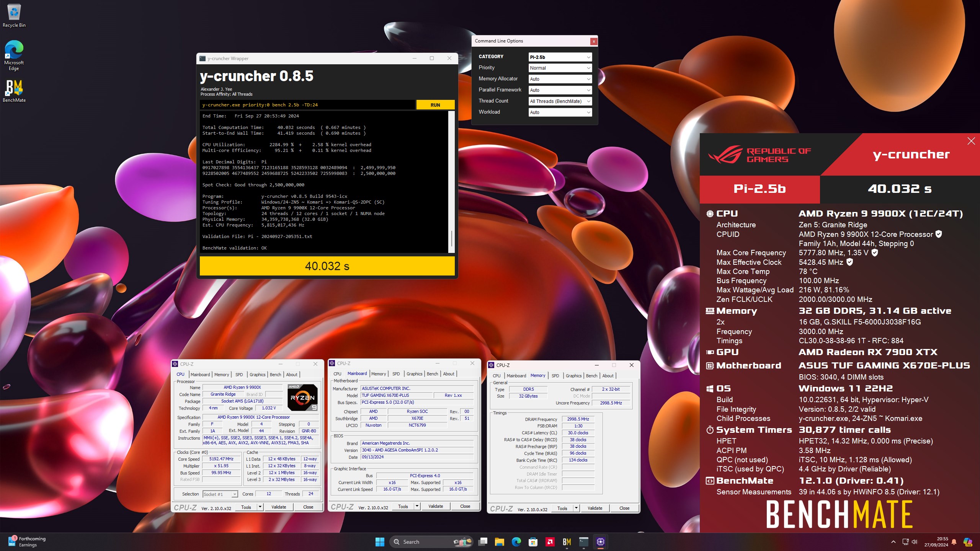Expand Tools arrow in CPU-Z Mainboard window

417,506
